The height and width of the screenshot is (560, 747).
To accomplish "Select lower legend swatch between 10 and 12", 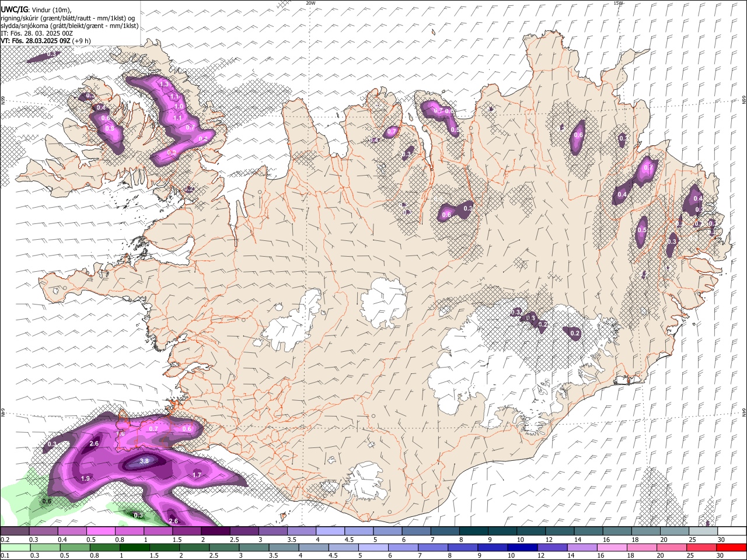I will [x=523, y=548].
